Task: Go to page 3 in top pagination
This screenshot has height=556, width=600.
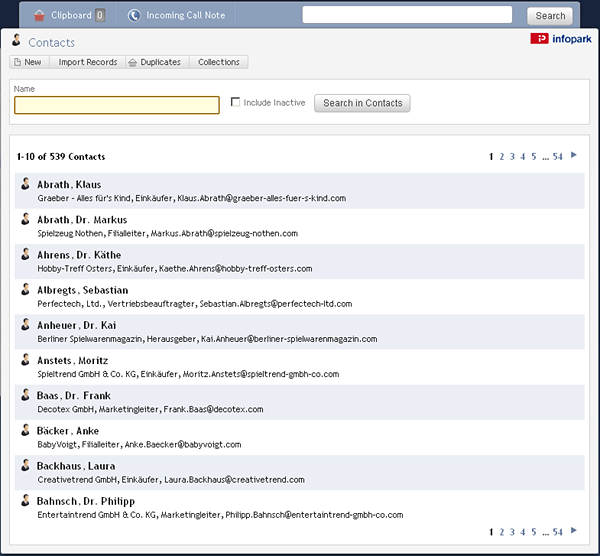Action: pyautogui.click(x=512, y=157)
